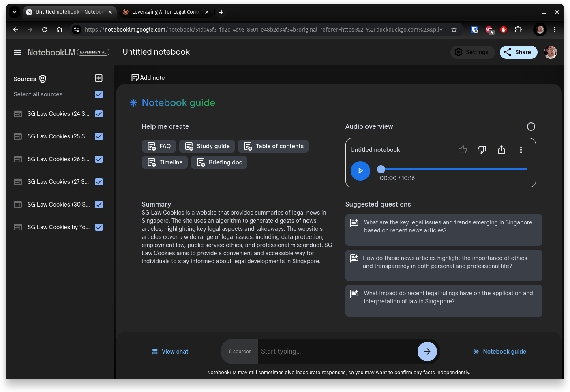The height and width of the screenshot is (392, 570).
Task: Go back to the previous page
Action: click(15, 30)
